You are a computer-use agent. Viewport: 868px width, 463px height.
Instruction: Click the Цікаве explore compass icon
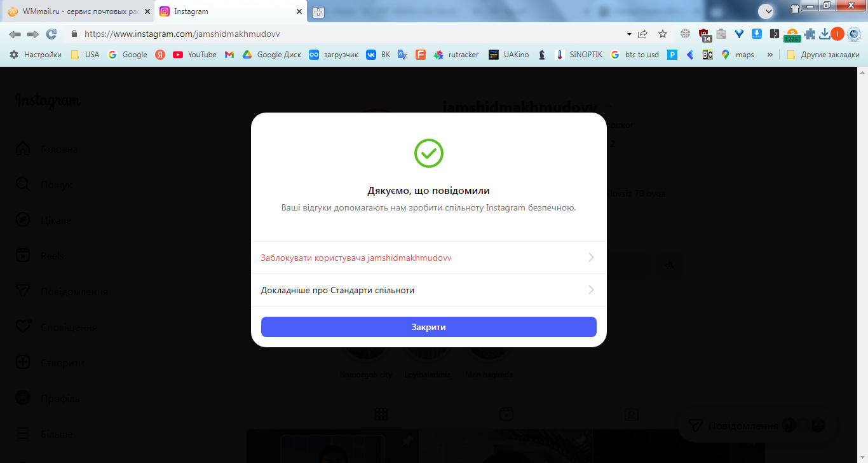point(23,220)
